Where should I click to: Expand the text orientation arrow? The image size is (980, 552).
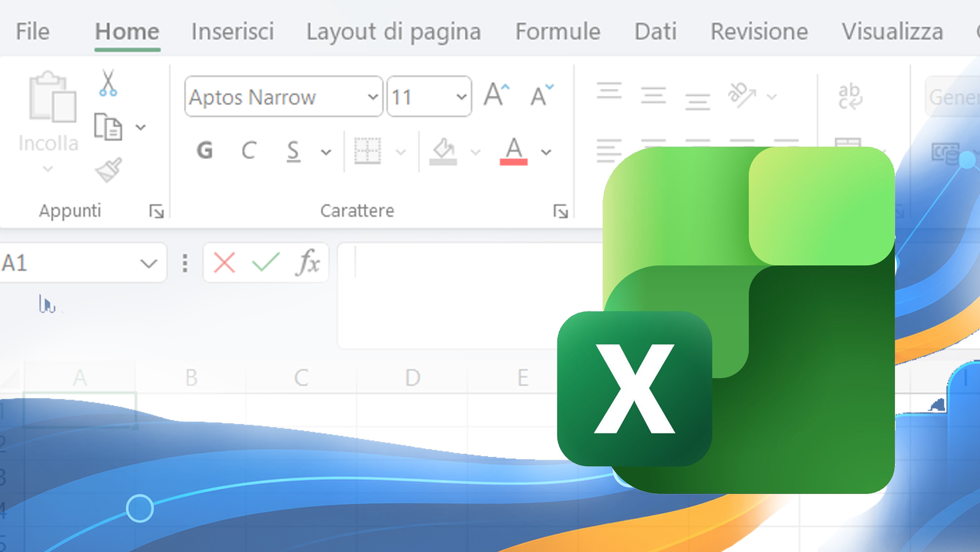point(772,97)
